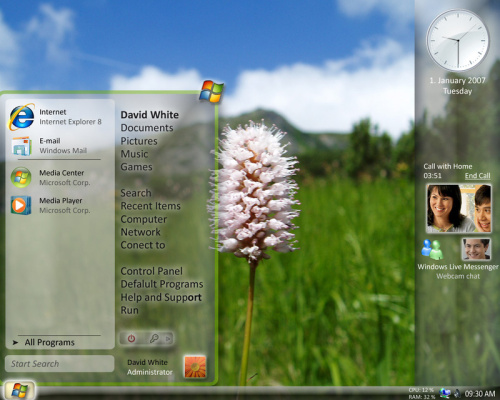500x400 pixels.
Task: Click David White Administrator account name
Action: [150, 367]
